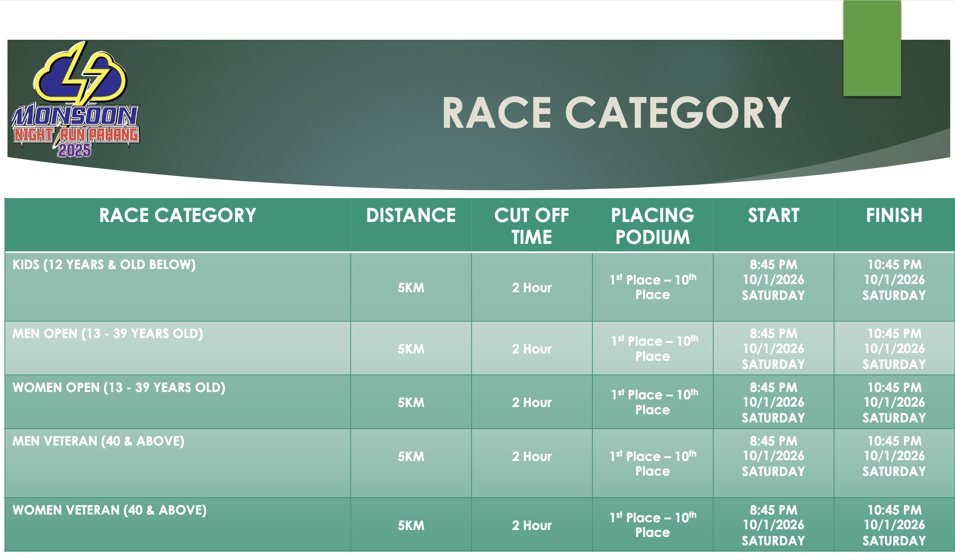Click the CUT OFF TIME column header

[x=532, y=226]
